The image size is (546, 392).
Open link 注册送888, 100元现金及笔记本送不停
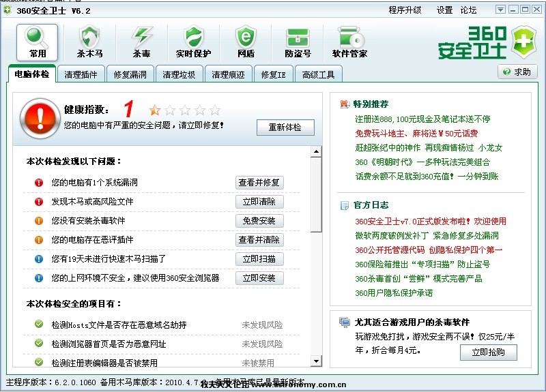pyautogui.click(x=422, y=119)
